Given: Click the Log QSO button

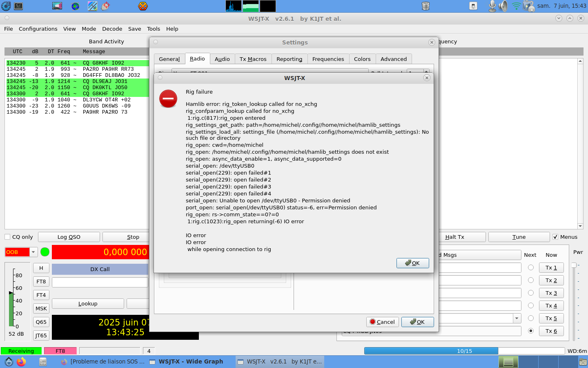Looking at the screenshot, I should click(x=69, y=237).
